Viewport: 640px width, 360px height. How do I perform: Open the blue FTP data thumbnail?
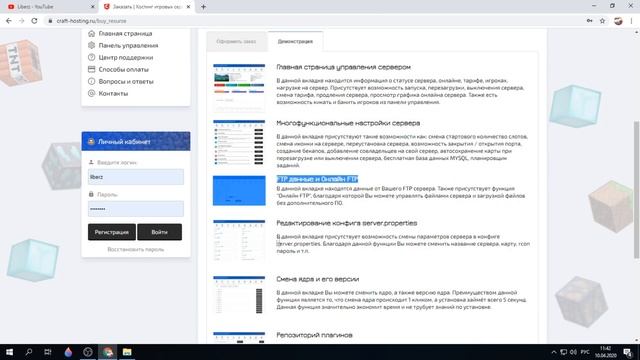click(x=239, y=191)
